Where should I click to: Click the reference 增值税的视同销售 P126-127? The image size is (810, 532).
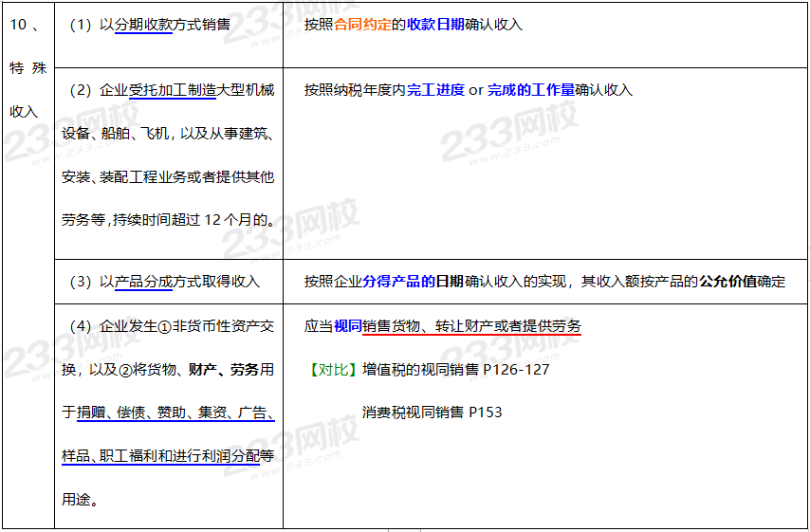pos(455,369)
